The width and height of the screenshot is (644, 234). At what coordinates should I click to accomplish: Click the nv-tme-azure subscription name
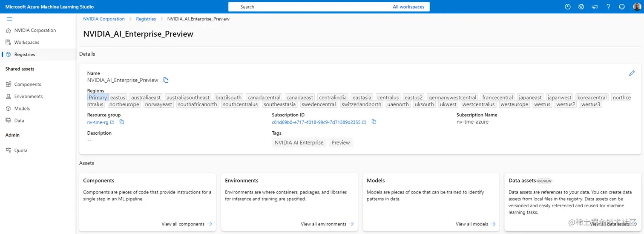(x=473, y=122)
